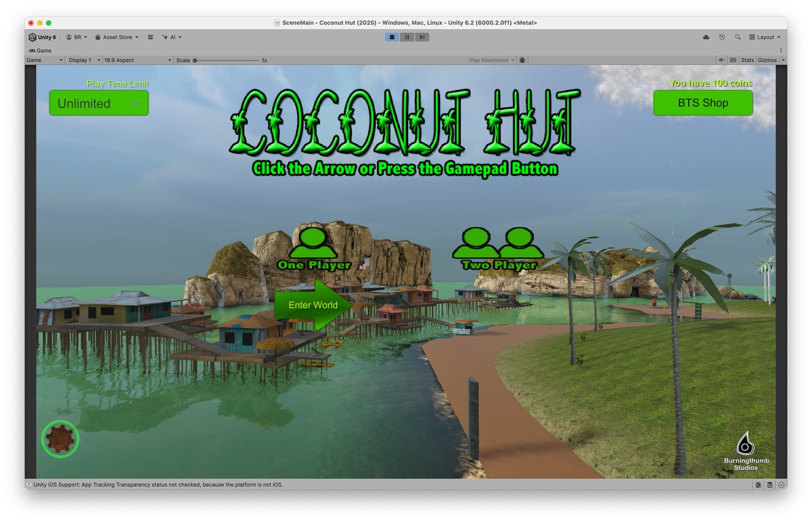Open Unity Cloud services icon

706,37
